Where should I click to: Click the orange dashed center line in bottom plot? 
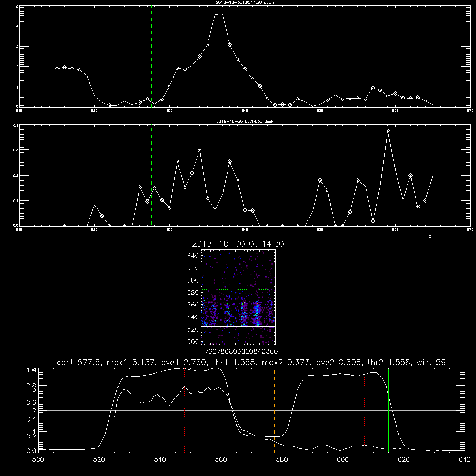275,410
